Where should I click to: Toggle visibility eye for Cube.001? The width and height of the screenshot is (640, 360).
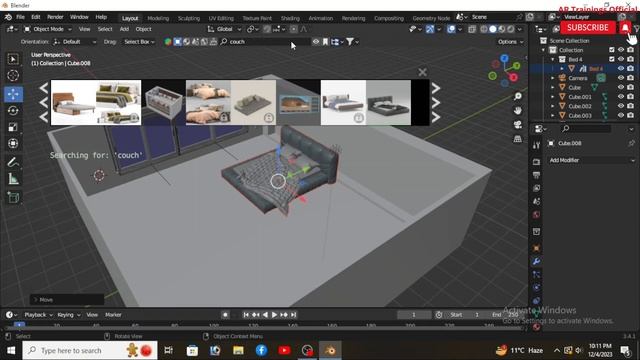(621, 96)
